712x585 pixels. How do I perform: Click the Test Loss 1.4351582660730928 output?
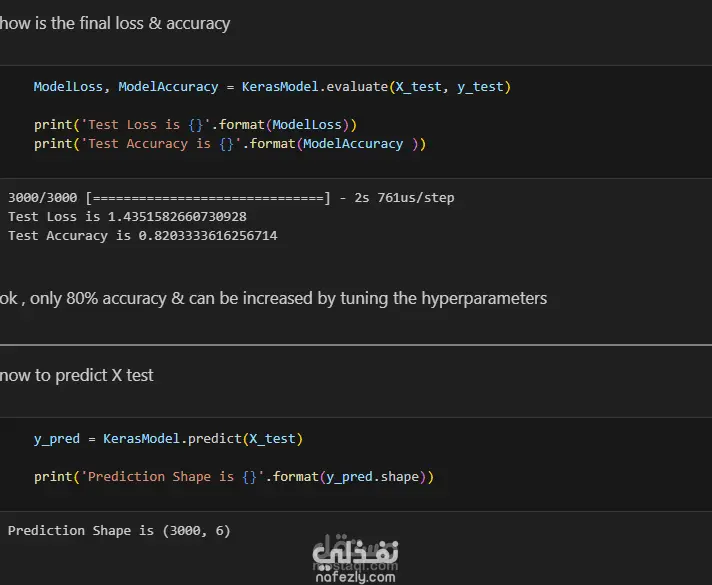[x=127, y=217]
